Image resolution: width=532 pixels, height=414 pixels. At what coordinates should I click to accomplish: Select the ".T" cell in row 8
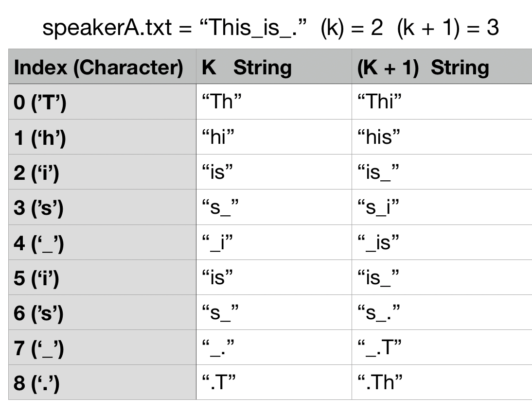[x=218, y=383]
